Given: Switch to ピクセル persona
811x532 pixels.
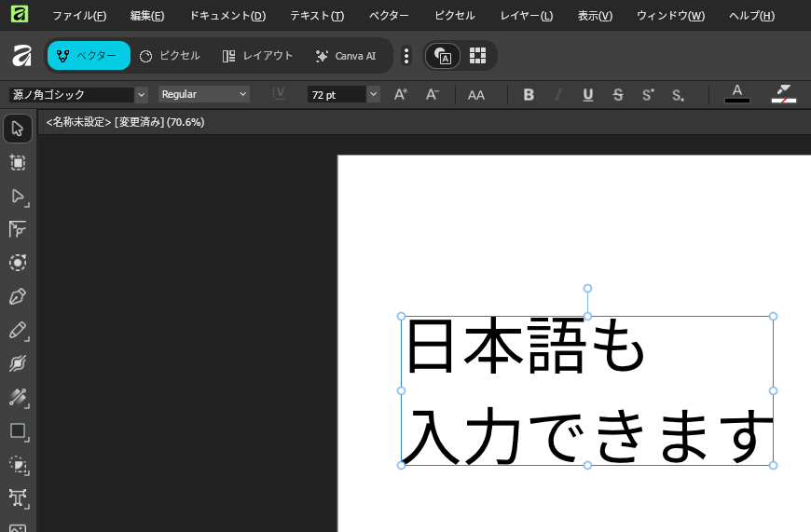Looking at the screenshot, I should [x=171, y=56].
